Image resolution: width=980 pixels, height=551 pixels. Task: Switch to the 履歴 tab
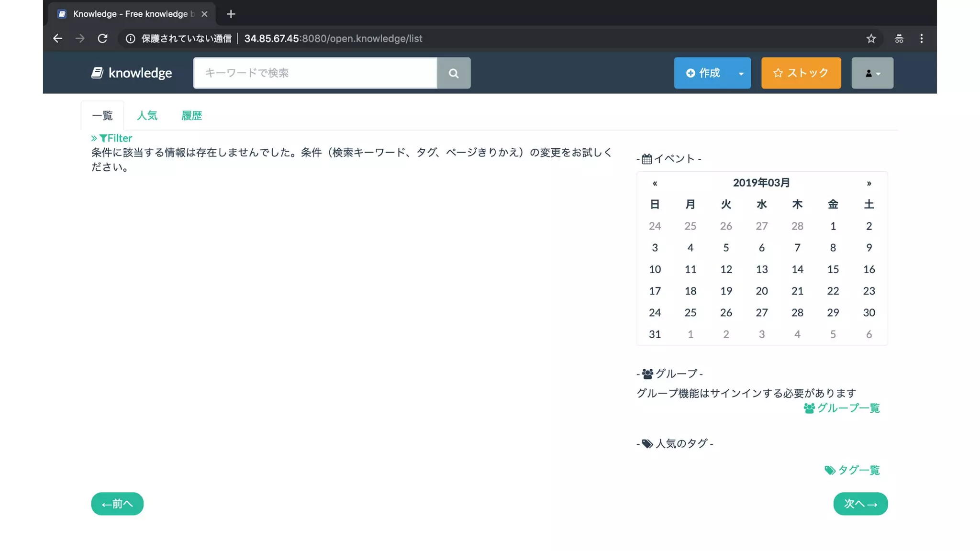191,116
